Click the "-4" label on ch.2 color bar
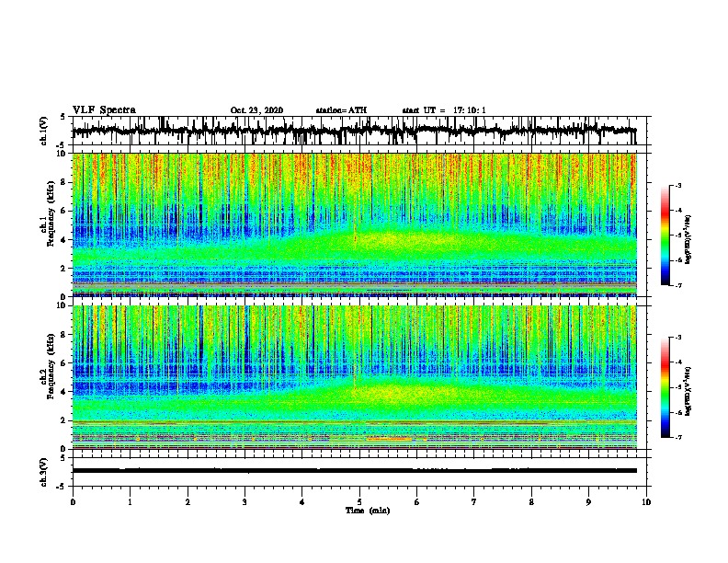The height and width of the screenshot is (563, 728). click(678, 362)
